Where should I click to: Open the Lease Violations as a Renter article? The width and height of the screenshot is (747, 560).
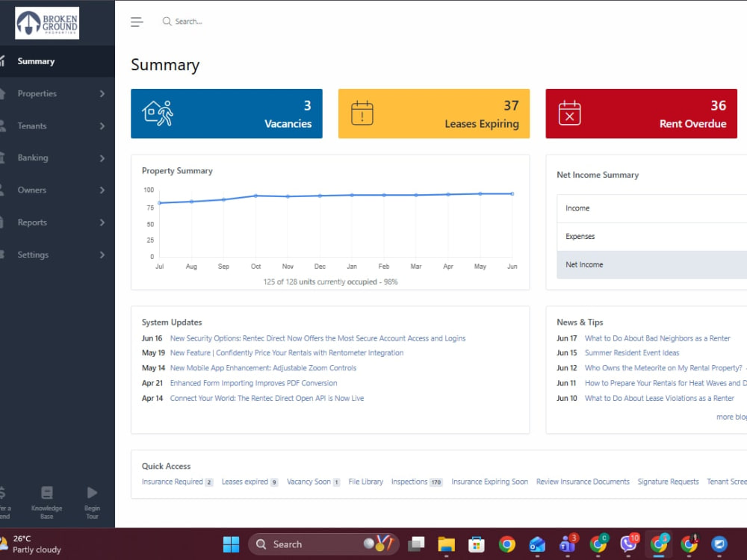pos(660,398)
